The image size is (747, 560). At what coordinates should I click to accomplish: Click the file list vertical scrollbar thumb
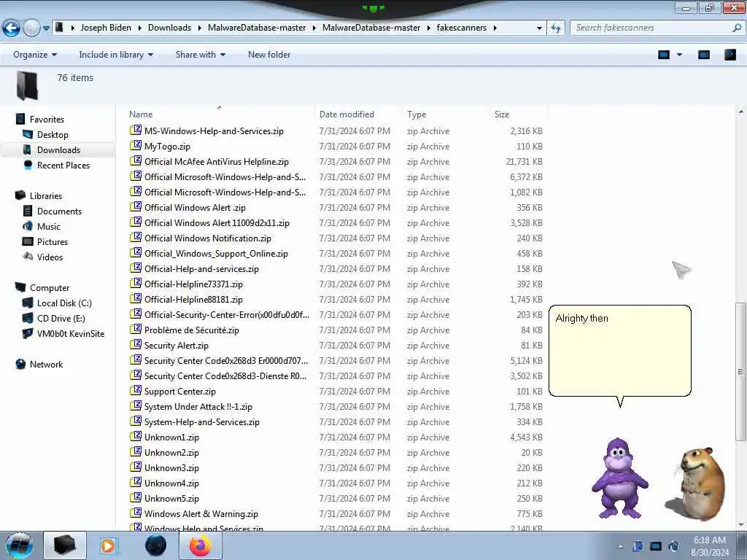pyautogui.click(x=740, y=371)
